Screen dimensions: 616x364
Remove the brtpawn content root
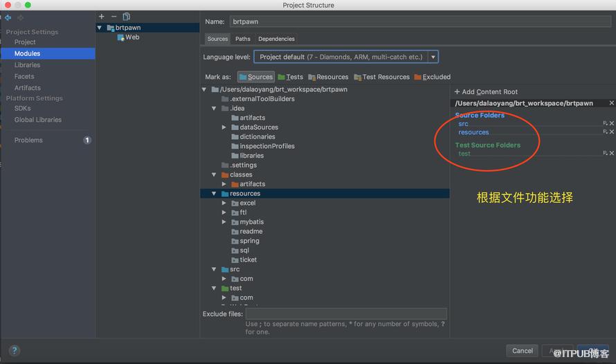[x=611, y=103]
